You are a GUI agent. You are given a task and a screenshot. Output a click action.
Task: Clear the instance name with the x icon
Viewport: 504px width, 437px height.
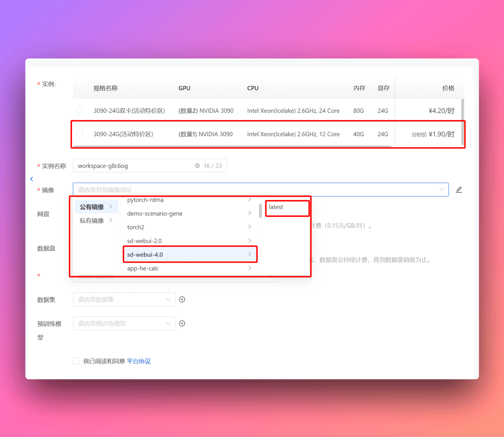(197, 166)
